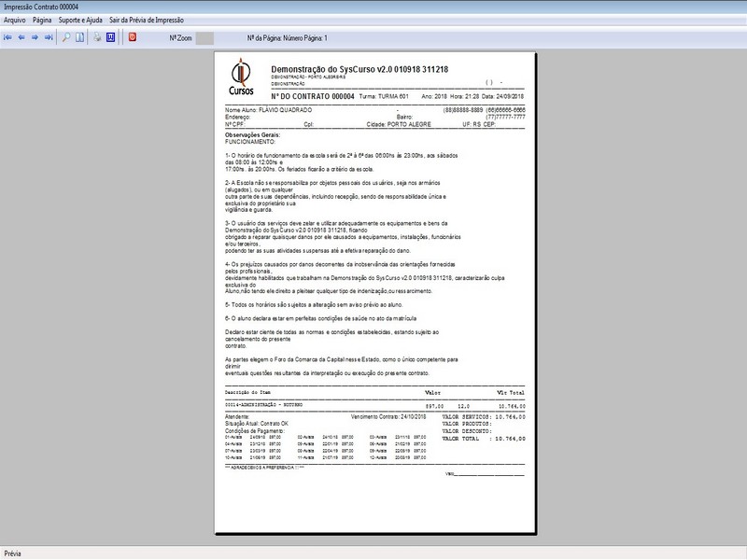Open the Arquivo menu

click(x=15, y=20)
